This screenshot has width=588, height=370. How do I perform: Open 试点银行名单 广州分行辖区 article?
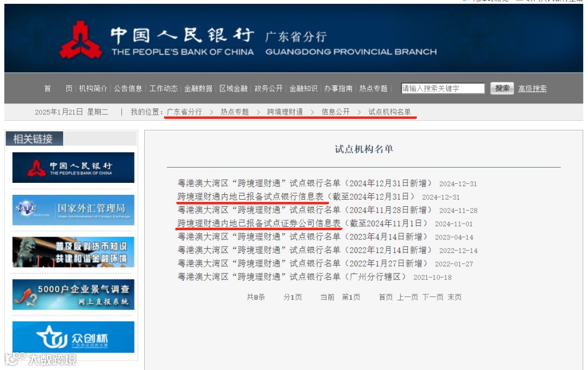point(292,277)
